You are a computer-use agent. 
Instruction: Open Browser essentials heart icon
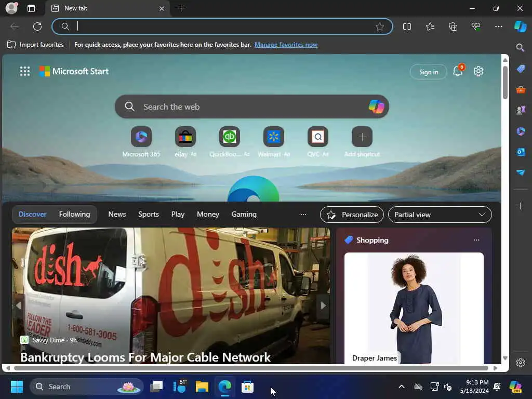476,26
